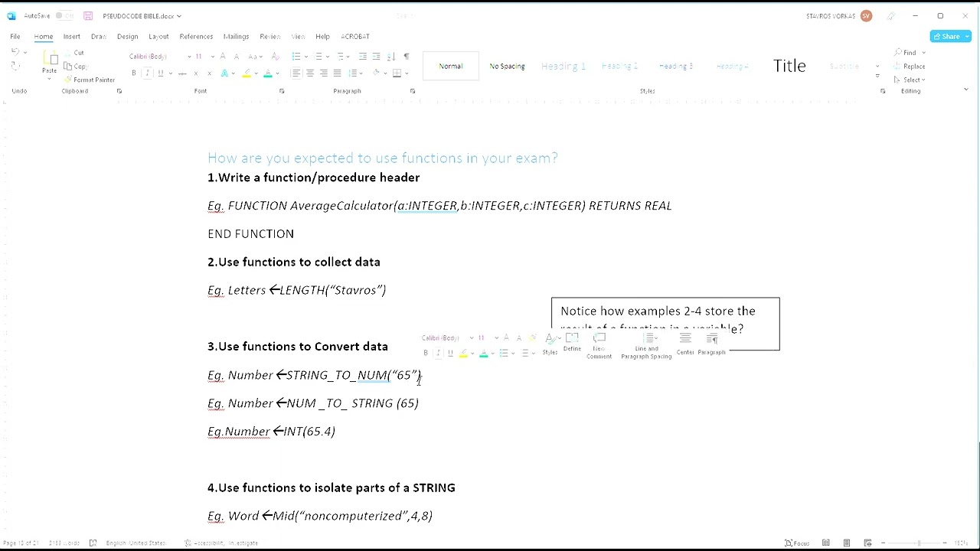The image size is (980, 551).
Task: Click Replace in the Editing group
Action: 910,67
